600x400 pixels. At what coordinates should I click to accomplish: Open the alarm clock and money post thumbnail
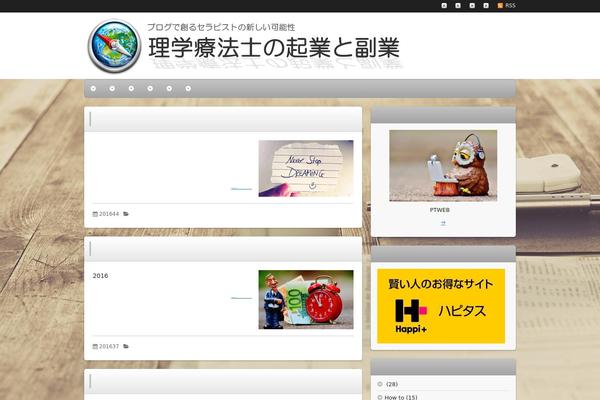click(x=306, y=299)
